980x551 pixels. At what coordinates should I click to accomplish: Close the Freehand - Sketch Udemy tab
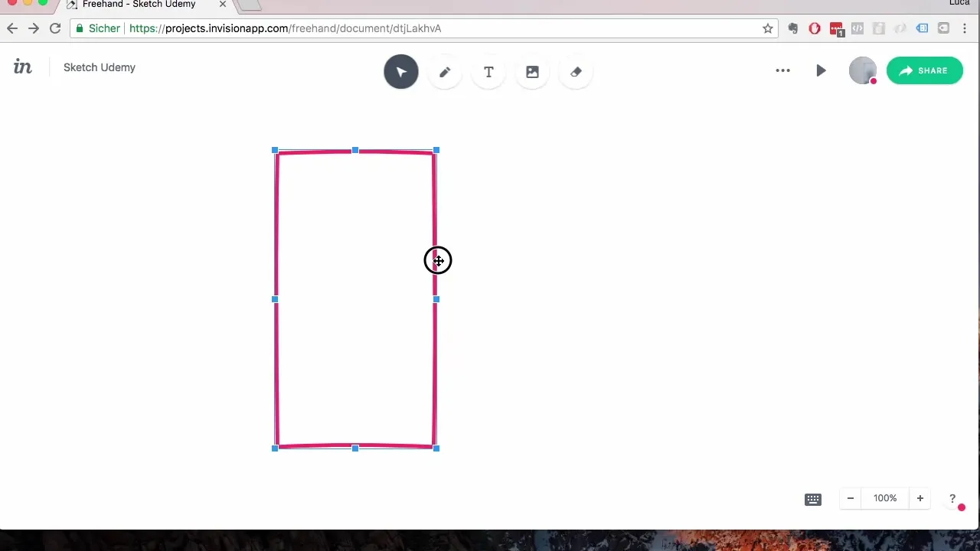(x=223, y=5)
